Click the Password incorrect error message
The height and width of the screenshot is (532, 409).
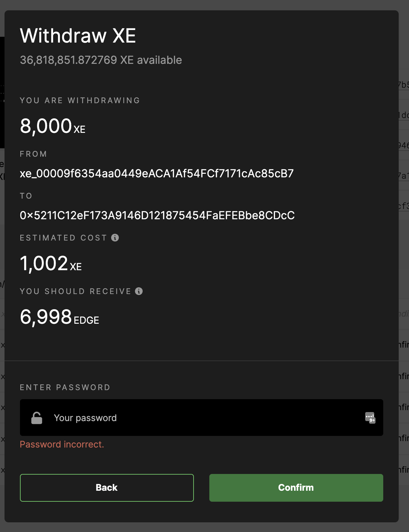pos(62,444)
